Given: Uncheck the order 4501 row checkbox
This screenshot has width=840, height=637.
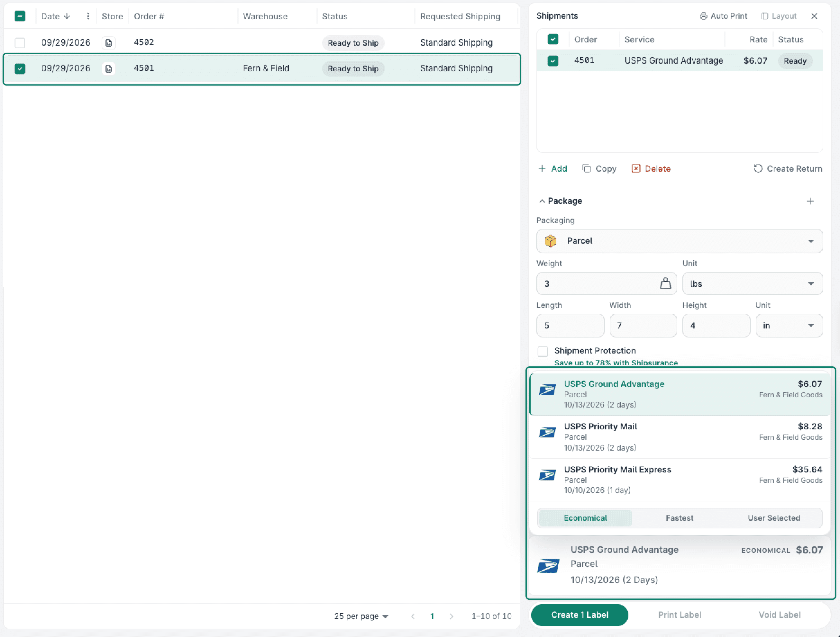Looking at the screenshot, I should [20, 69].
